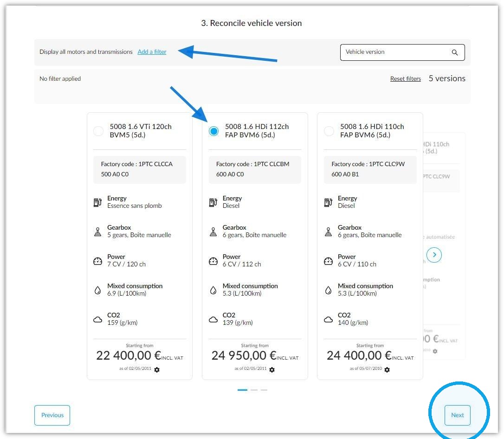Open price settings gear for 22 400,00 € version
Image resolution: width=504 pixels, height=439 pixels.
pyautogui.click(x=157, y=369)
